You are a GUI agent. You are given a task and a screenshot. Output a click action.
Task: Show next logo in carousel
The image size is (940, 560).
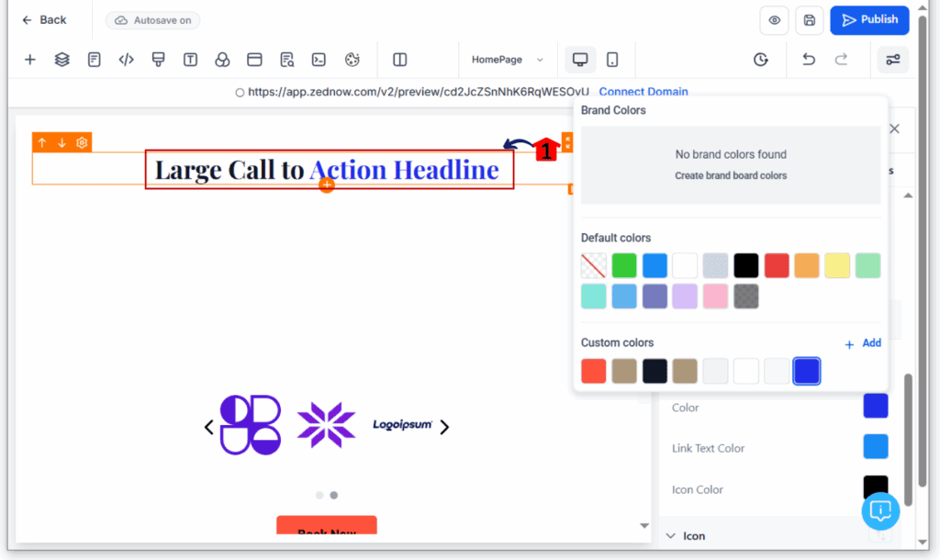tap(444, 427)
